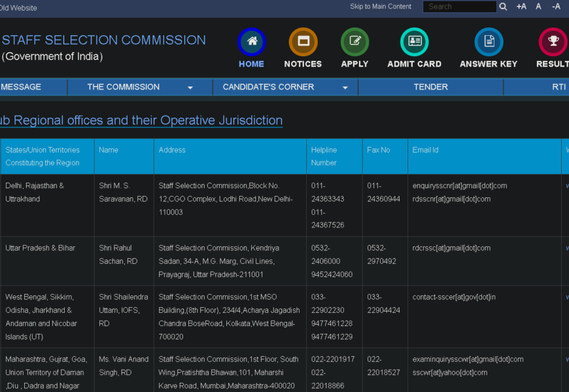Image resolution: width=569 pixels, height=392 pixels.
Task: Select the West Bengal, Sikkim, Odisha region cell
Action: [x=47, y=317]
